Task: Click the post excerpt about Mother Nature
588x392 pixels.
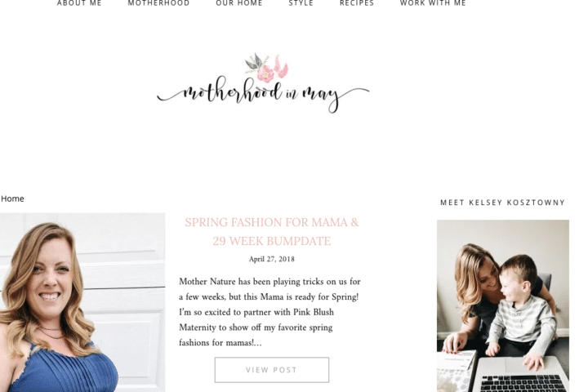Action: click(270, 312)
